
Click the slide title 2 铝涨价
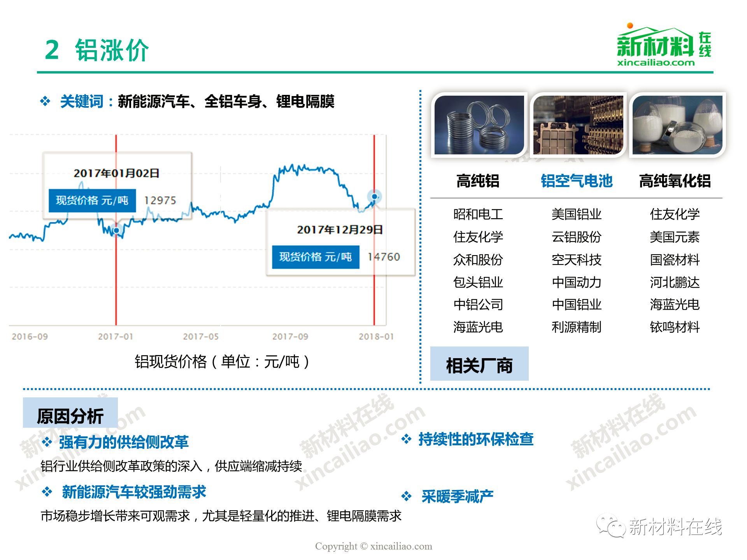tap(97, 50)
